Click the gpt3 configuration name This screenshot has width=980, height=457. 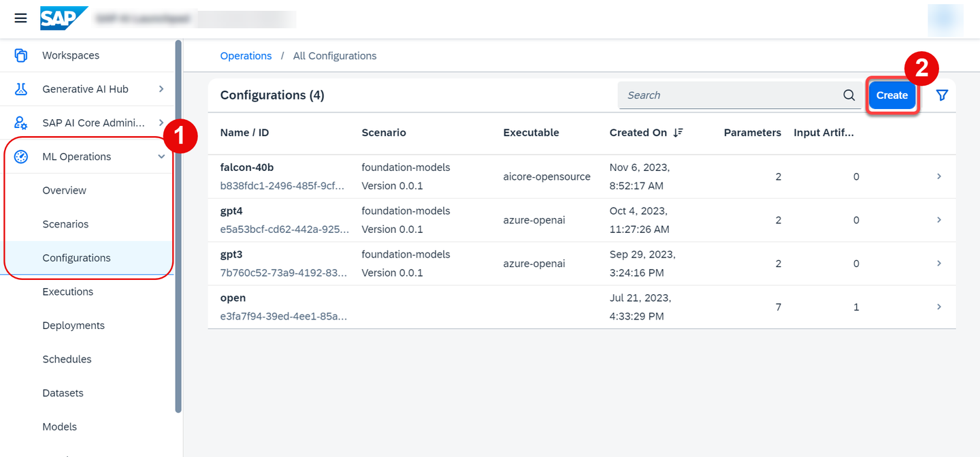tap(231, 255)
